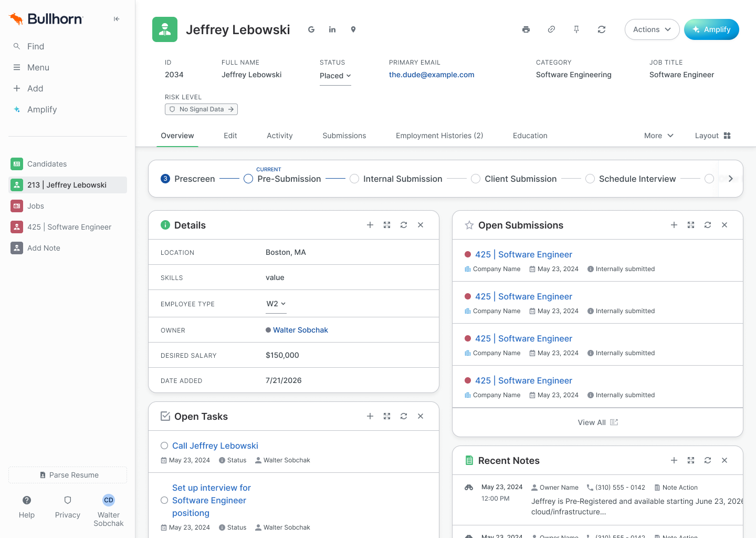
Task: Click the Amplify button
Action: pos(711,29)
